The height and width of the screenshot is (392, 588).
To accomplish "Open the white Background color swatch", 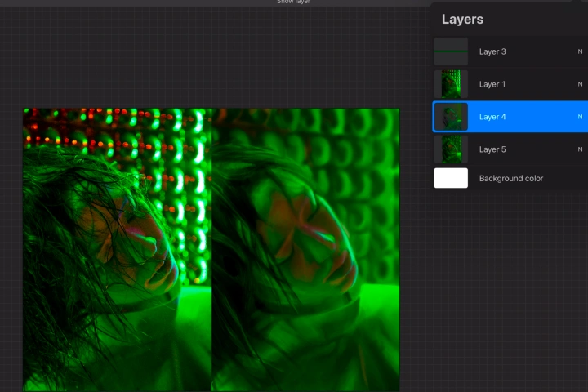I will click(x=451, y=178).
